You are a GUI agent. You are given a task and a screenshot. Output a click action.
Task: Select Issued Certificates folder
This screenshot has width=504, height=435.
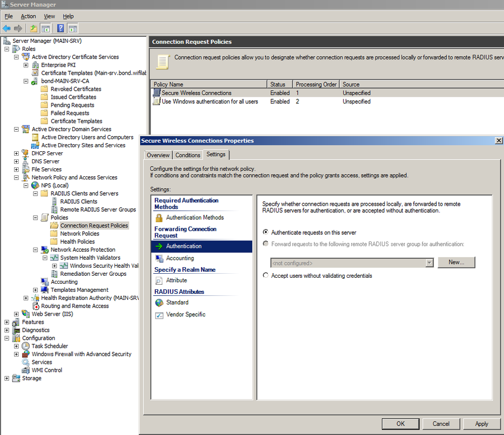pyautogui.click(x=73, y=97)
